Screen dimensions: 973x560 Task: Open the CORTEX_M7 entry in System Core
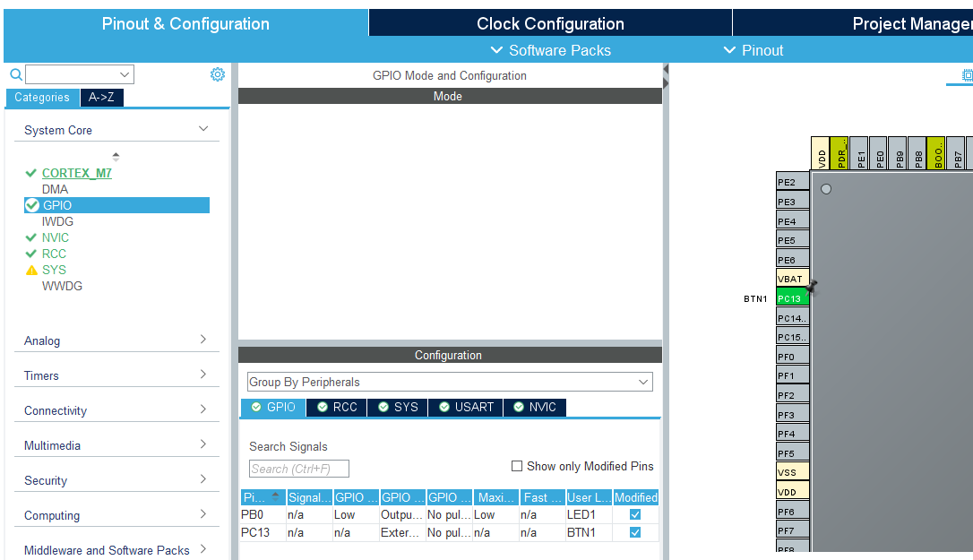[77, 173]
